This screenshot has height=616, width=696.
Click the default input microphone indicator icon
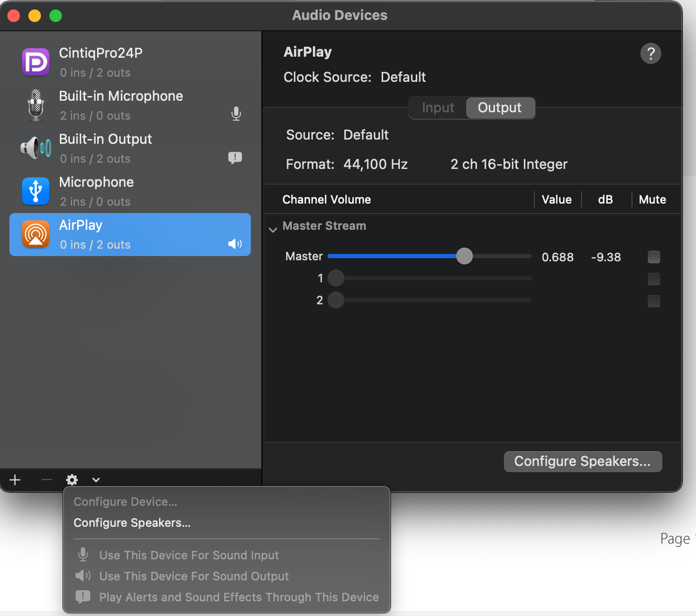(236, 113)
